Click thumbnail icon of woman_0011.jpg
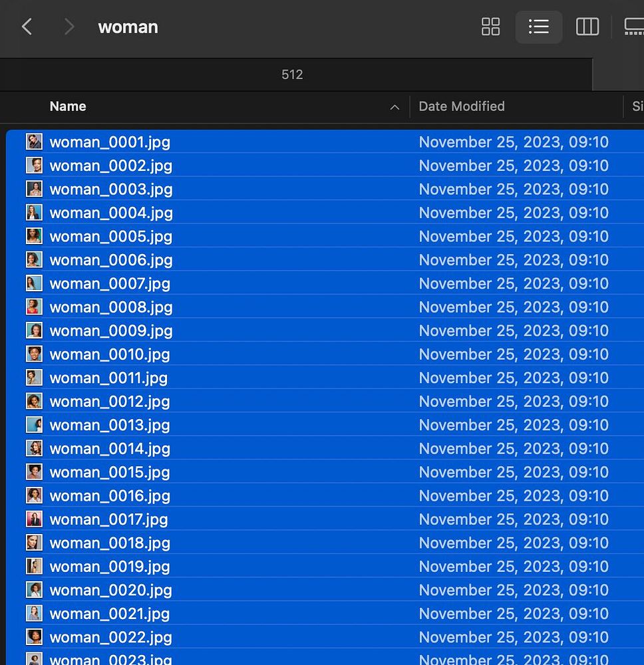The width and height of the screenshot is (644, 665). 34,378
